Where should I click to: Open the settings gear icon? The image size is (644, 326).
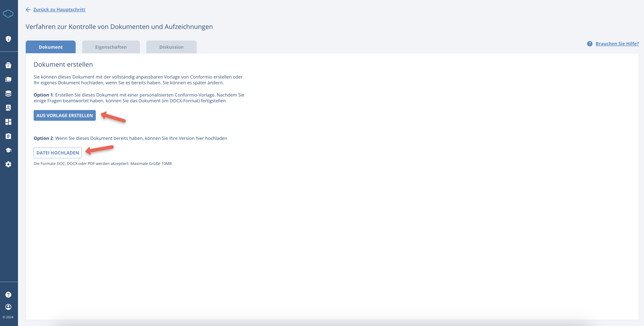click(x=8, y=164)
